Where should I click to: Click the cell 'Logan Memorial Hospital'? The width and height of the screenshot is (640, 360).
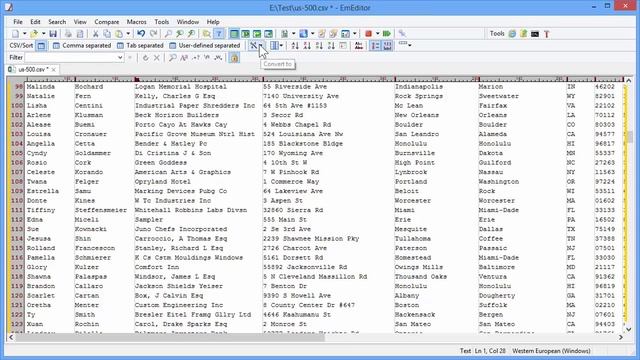click(180, 87)
